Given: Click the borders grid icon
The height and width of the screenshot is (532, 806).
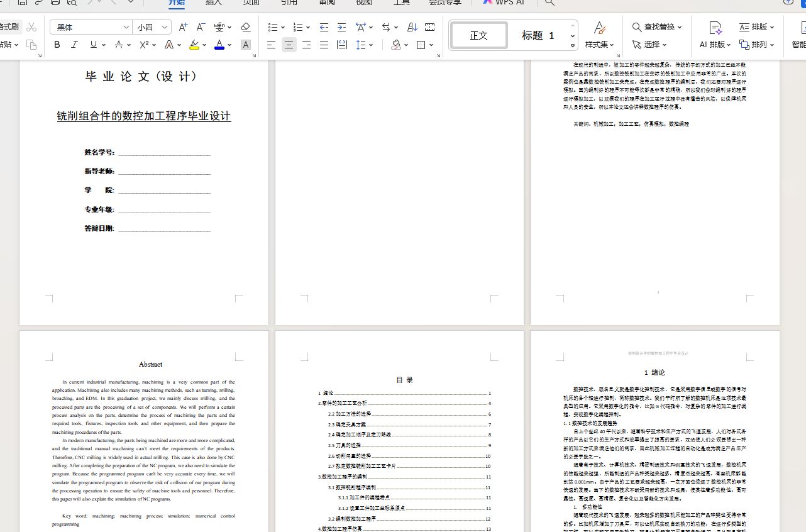Looking at the screenshot, I should click(422, 45).
